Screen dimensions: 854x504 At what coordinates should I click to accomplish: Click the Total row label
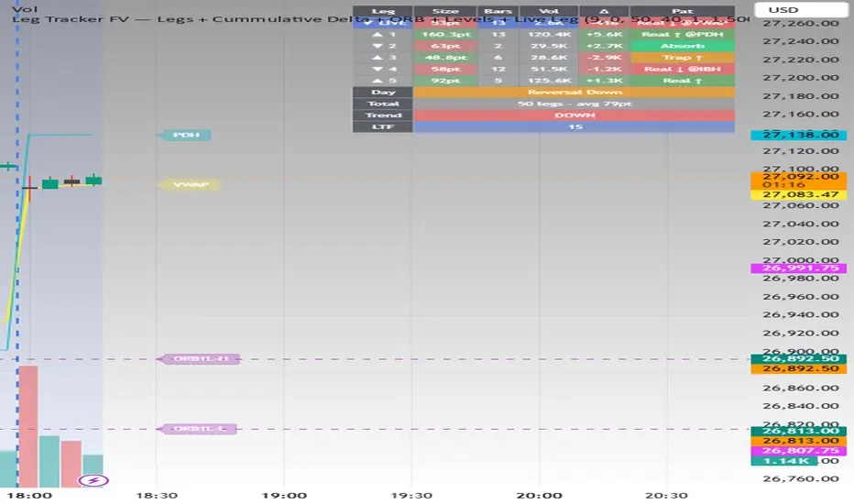point(383,104)
